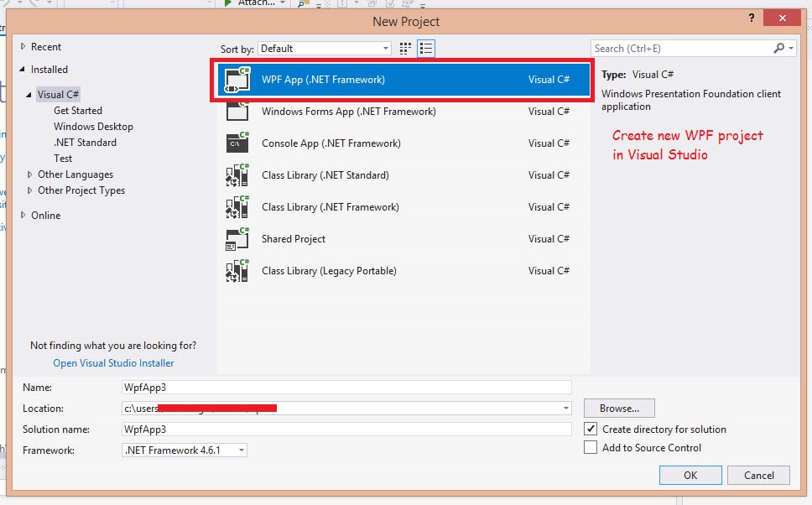The width and height of the screenshot is (812, 505).
Task: Select Class Library (Legacy Portable) template icon
Action: click(x=237, y=271)
